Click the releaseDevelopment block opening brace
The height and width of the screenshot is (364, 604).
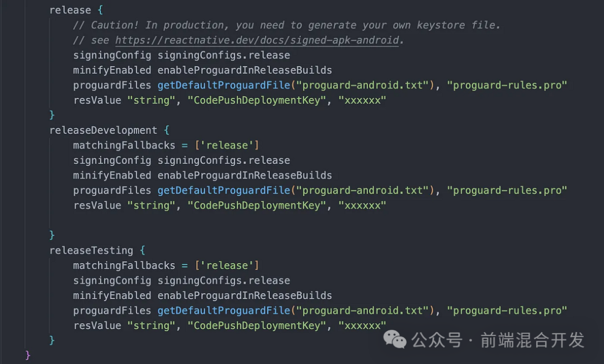click(x=167, y=130)
